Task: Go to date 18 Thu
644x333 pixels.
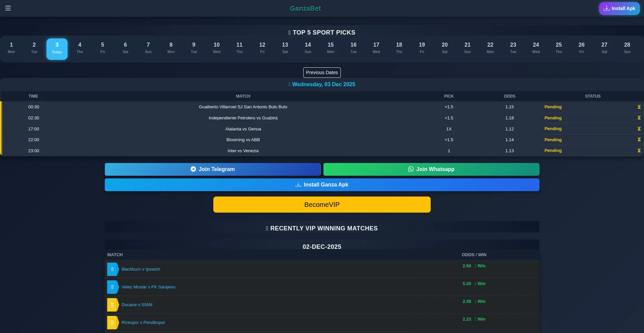Action: [x=399, y=48]
